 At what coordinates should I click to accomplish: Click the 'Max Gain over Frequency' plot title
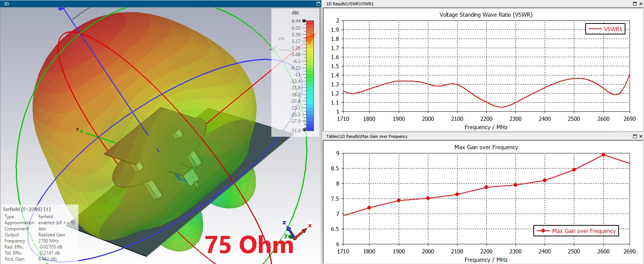pyautogui.click(x=486, y=147)
